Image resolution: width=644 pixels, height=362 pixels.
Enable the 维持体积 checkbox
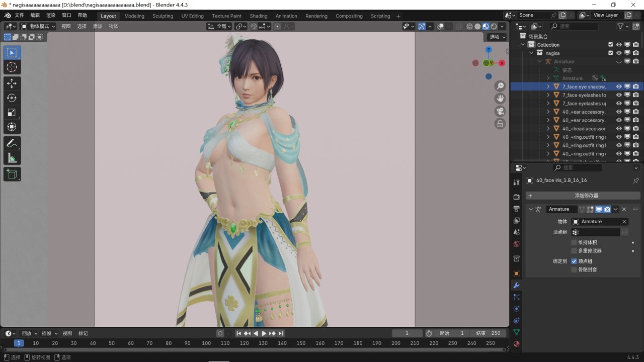(x=574, y=242)
